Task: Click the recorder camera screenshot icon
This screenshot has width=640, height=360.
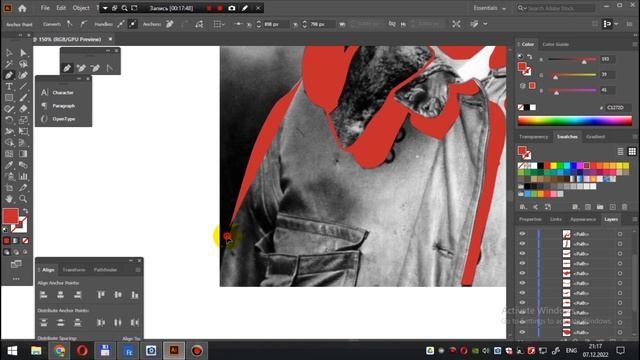Action: click(x=232, y=8)
